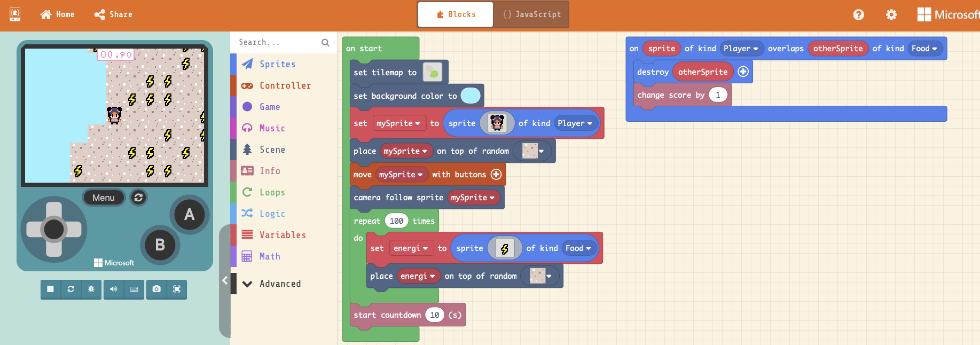The image size is (980, 345).
Task: Switch to the JavaScript editor view
Action: click(531, 14)
